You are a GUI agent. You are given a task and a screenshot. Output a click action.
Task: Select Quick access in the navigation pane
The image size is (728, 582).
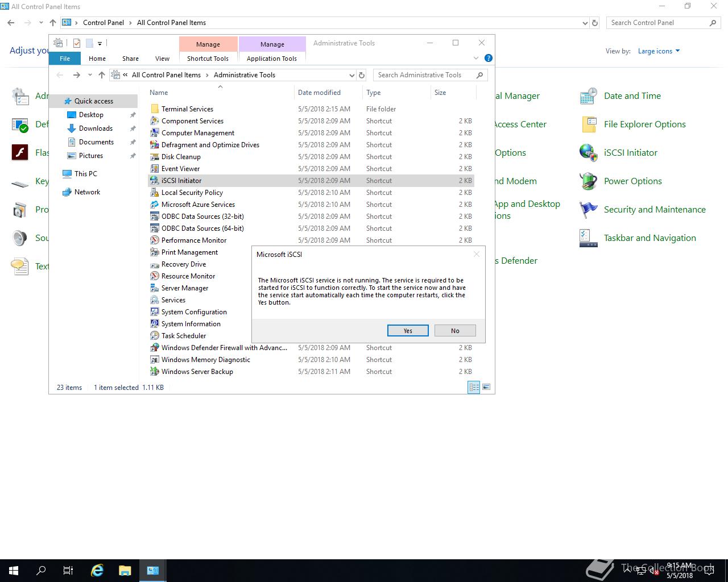(x=93, y=101)
